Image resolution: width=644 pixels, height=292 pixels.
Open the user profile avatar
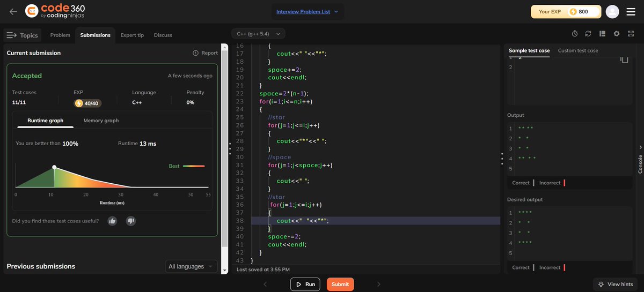612,11
